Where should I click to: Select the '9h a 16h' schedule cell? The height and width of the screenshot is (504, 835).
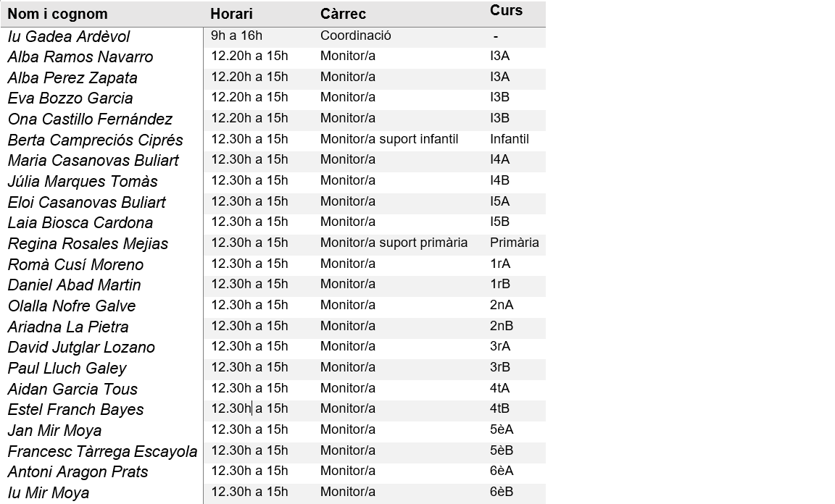coord(236,35)
